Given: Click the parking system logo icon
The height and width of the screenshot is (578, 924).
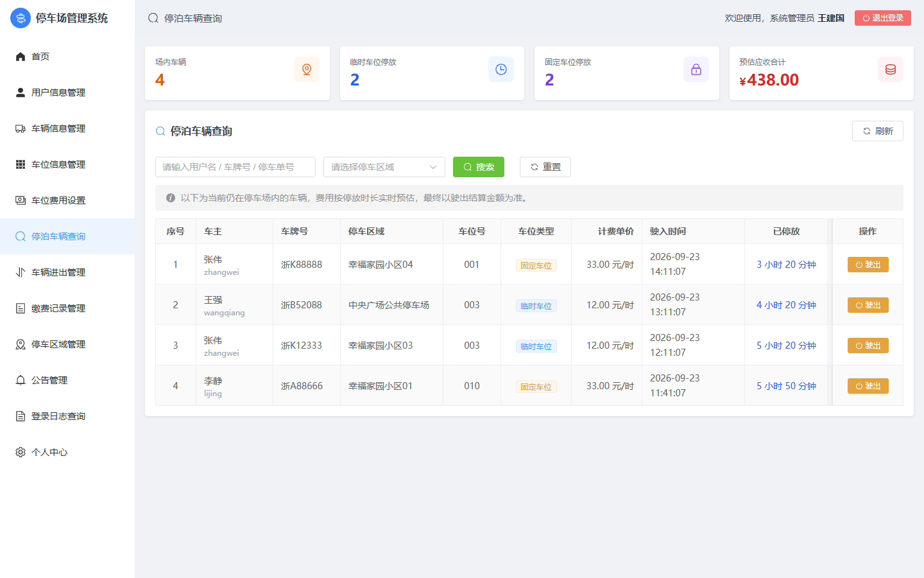Looking at the screenshot, I should (21, 18).
